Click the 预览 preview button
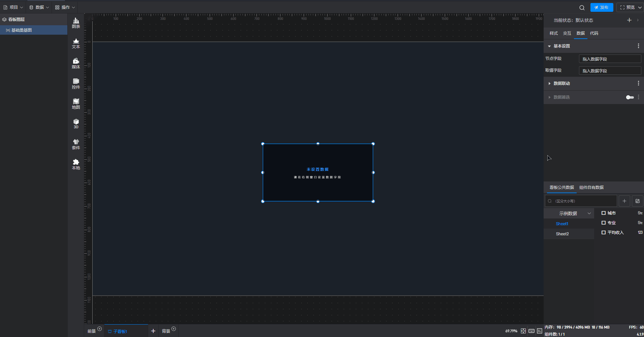The height and width of the screenshot is (337, 644). coord(627,7)
